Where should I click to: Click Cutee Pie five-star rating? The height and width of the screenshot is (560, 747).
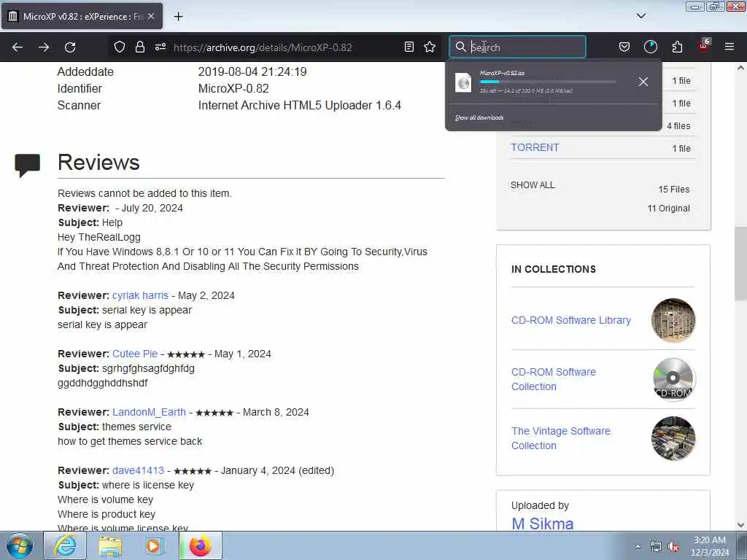tap(186, 355)
